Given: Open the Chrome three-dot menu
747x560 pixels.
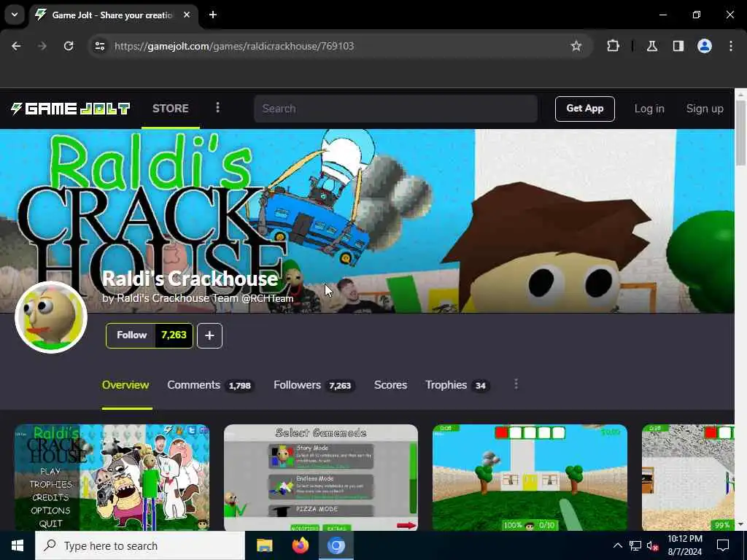Looking at the screenshot, I should [x=731, y=46].
